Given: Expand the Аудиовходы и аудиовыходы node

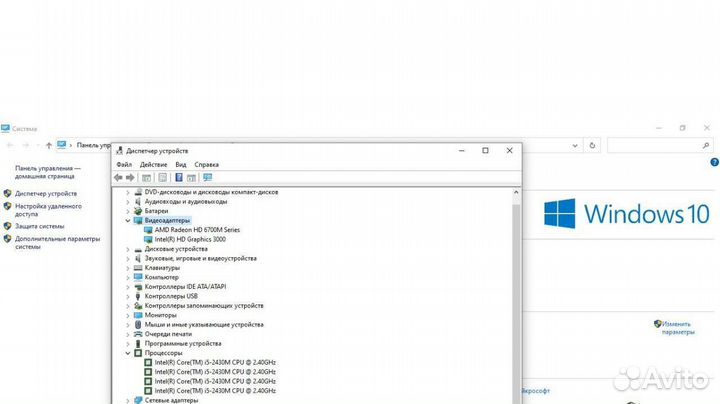Looking at the screenshot, I should 128,202.
